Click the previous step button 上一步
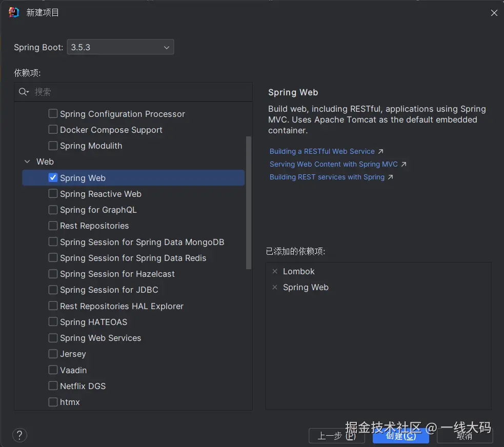Image resolution: width=504 pixels, height=447 pixels. pos(336,436)
